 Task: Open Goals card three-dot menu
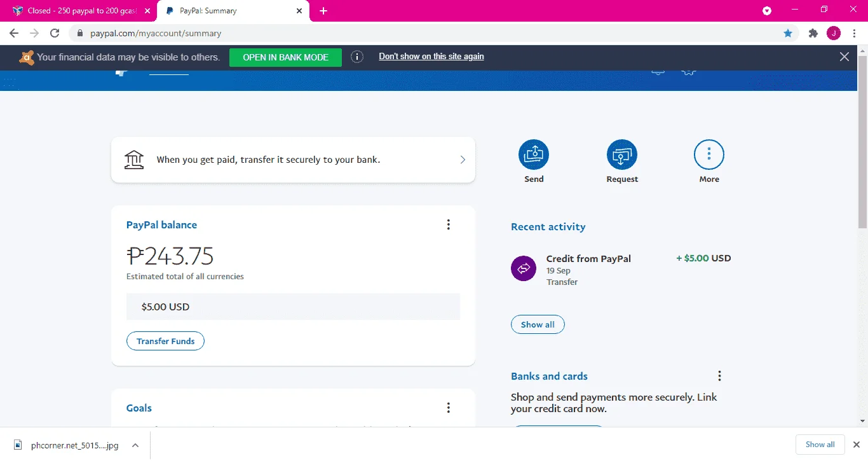(x=449, y=408)
